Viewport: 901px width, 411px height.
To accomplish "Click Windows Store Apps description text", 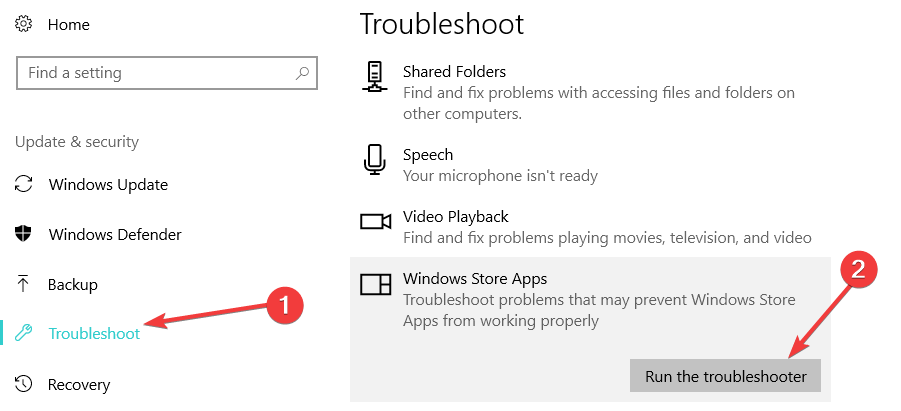I will [x=599, y=310].
